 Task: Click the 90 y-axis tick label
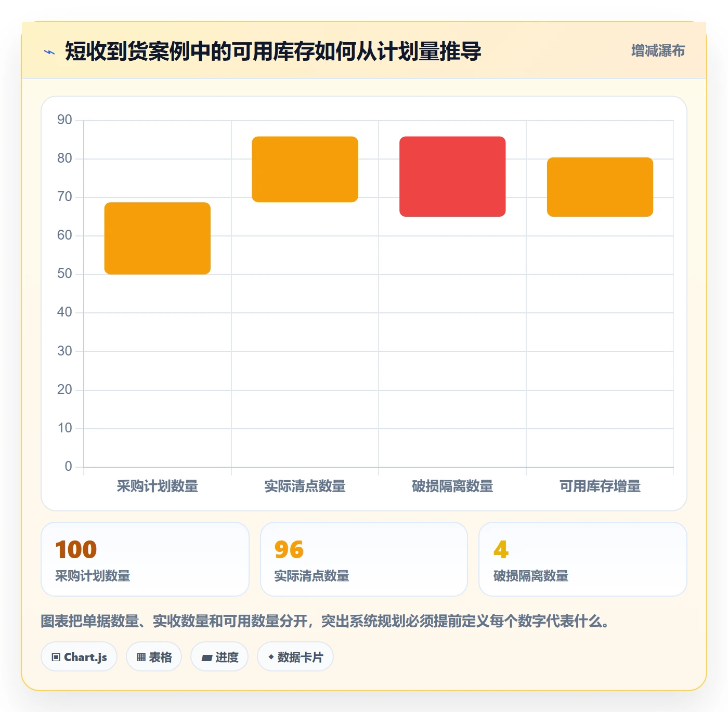pyautogui.click(x=64, y=120)
